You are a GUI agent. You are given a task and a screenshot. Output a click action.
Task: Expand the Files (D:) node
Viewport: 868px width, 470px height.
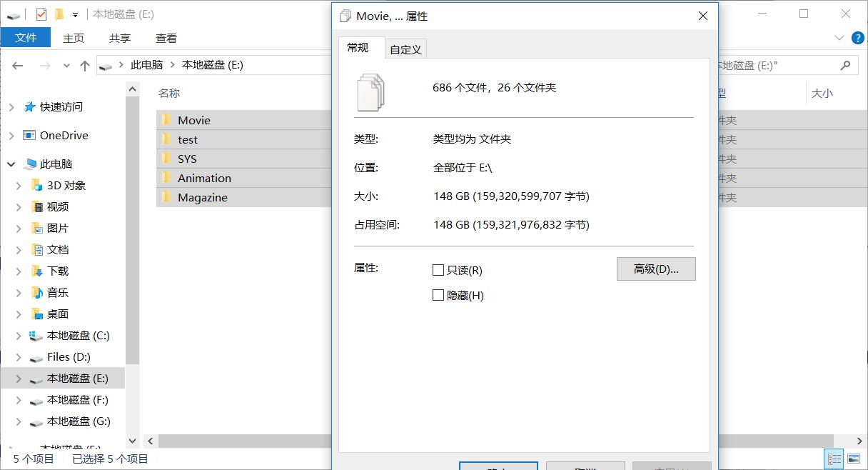pyautogui.click(x=19, y=357)
